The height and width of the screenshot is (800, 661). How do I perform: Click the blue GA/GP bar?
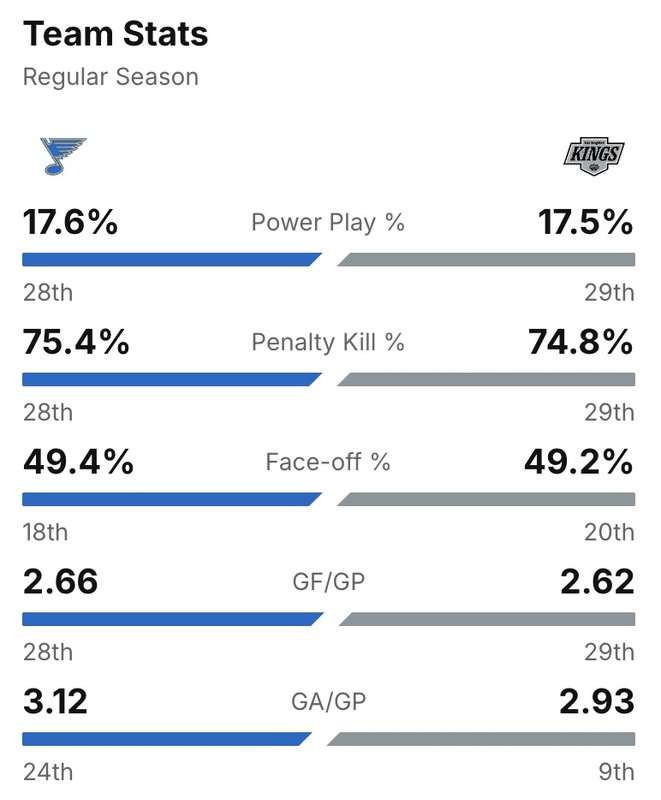[x=165, y=739]
